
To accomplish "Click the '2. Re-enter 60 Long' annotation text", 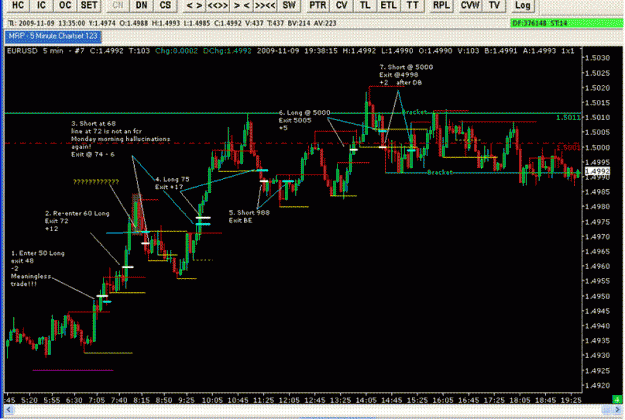I will [77, 214].
